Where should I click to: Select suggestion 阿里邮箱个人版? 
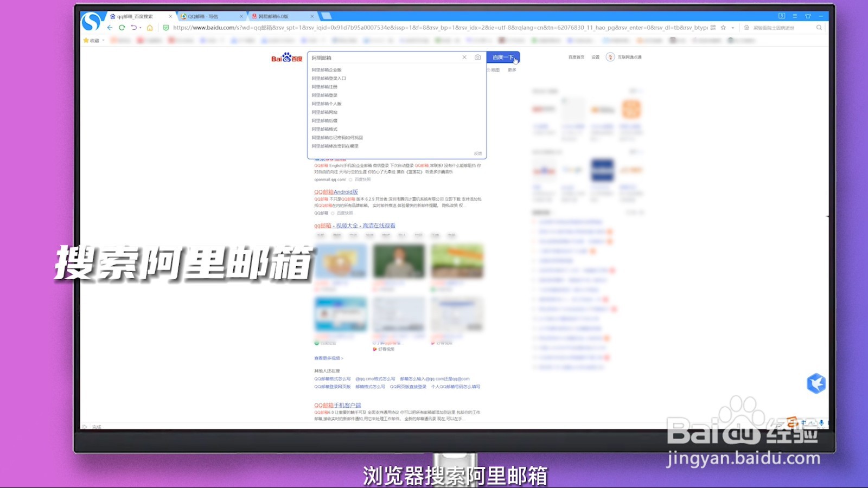point(327,104)
